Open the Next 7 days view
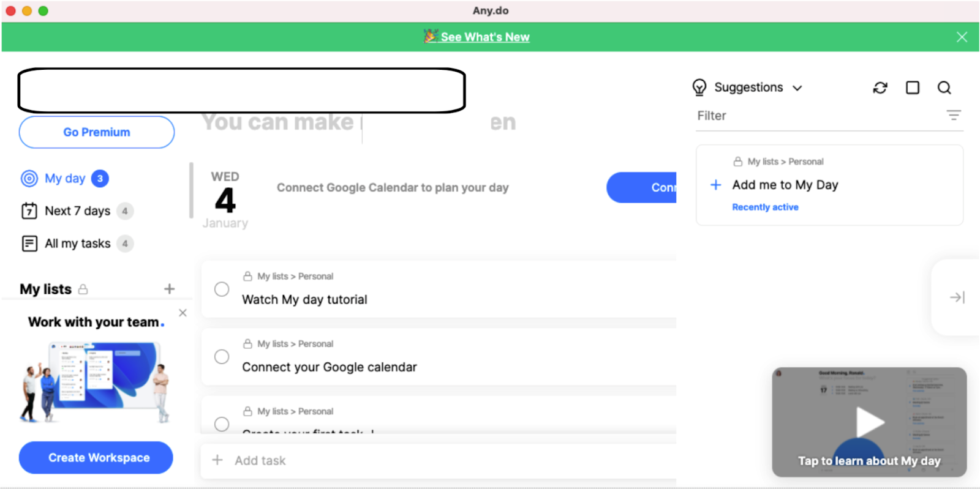The image size is (980, 489). [x=77, y=211]
